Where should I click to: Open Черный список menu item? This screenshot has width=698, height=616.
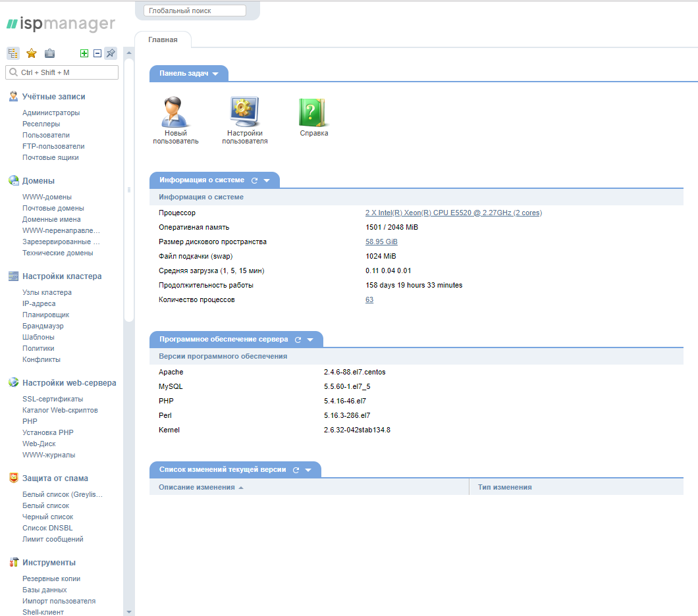tap(47, 517)
